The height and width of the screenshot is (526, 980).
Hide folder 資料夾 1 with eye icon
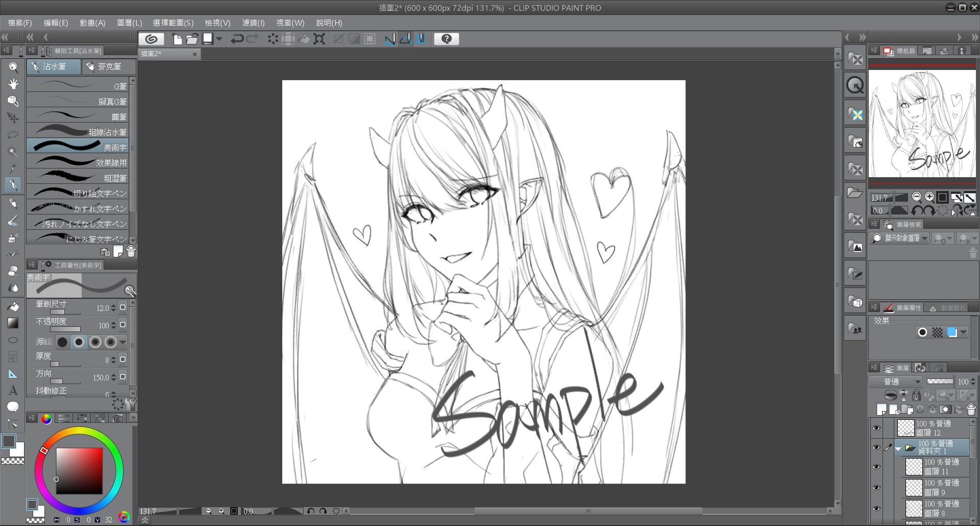pyautogui.click(x=877, y=447)
